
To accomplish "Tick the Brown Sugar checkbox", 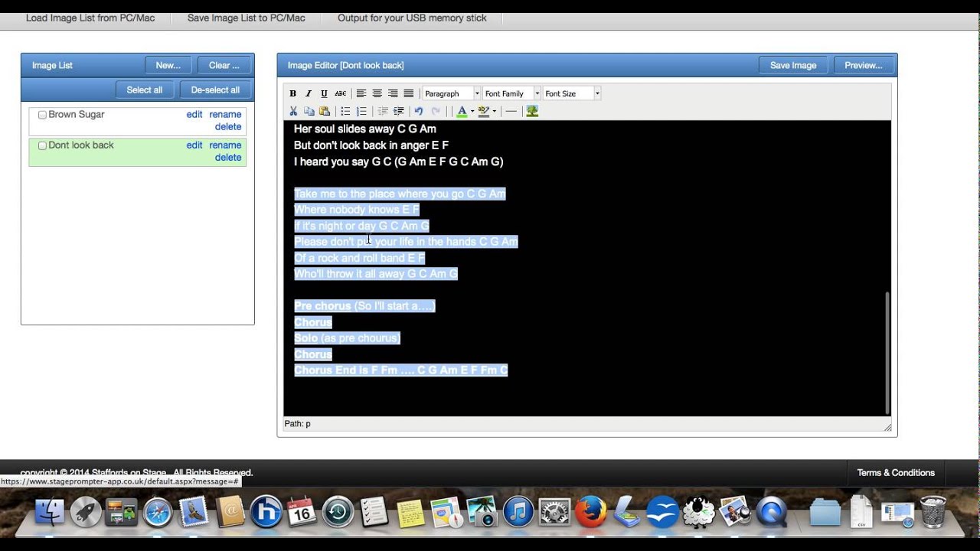I will pyautogui.click(x=42, y=115).
